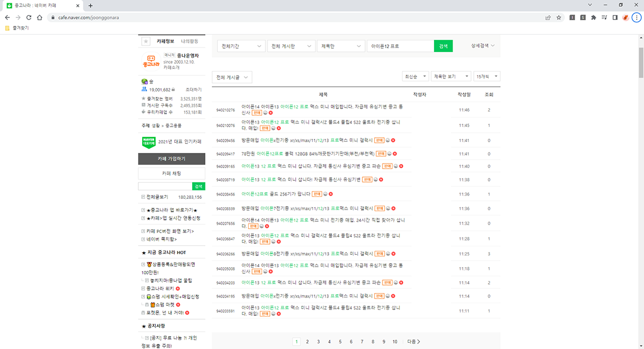
Task: Expand the 상세검색 advanced search
Action: coord(483,45)
